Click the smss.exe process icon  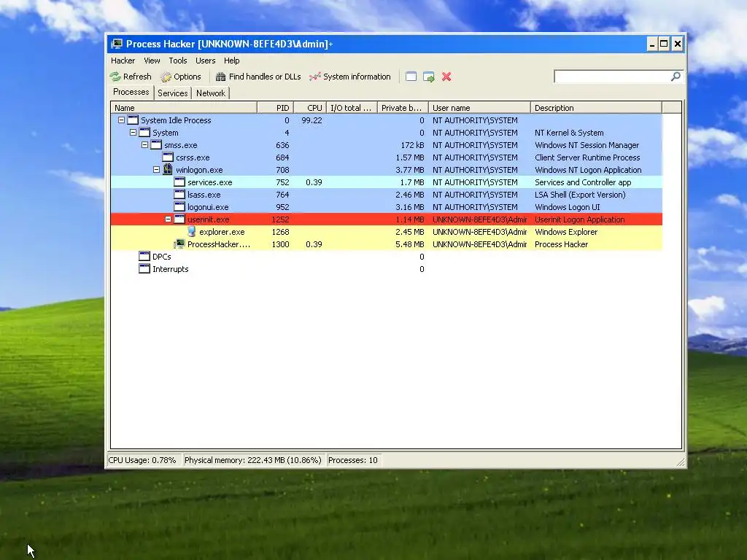tap(156, 145)
